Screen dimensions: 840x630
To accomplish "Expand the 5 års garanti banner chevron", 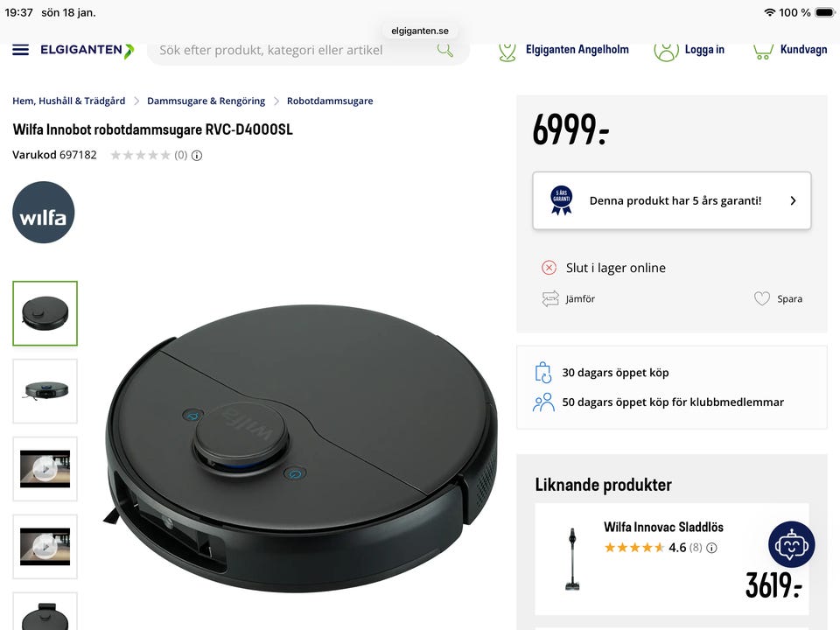I will coord(793,200).
